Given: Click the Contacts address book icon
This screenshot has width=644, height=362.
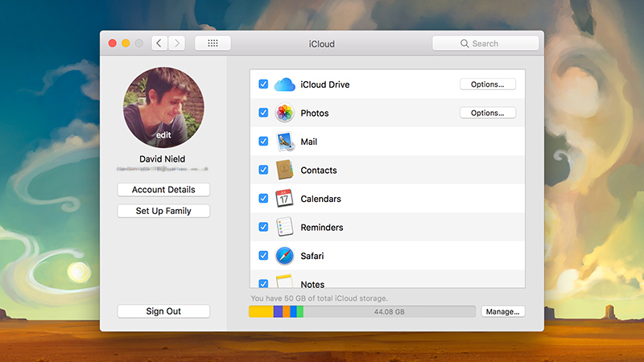Looking at the screenshot, I should coord(284,170).
